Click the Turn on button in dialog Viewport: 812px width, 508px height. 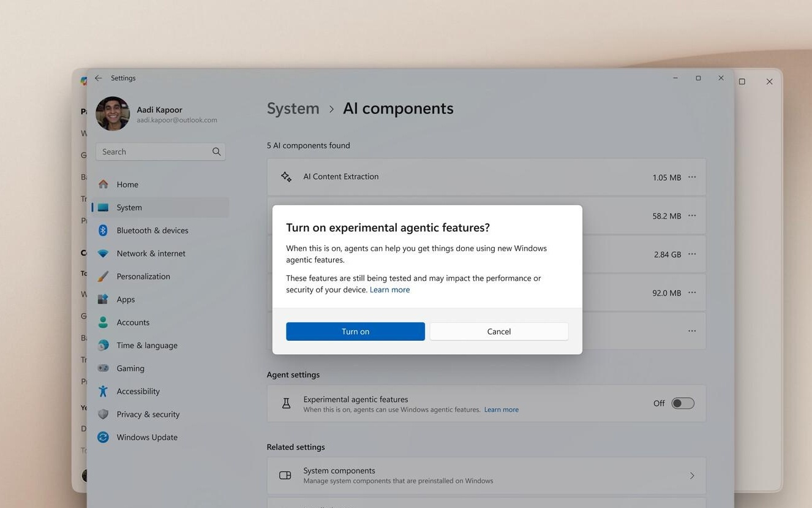click(355, 332)
